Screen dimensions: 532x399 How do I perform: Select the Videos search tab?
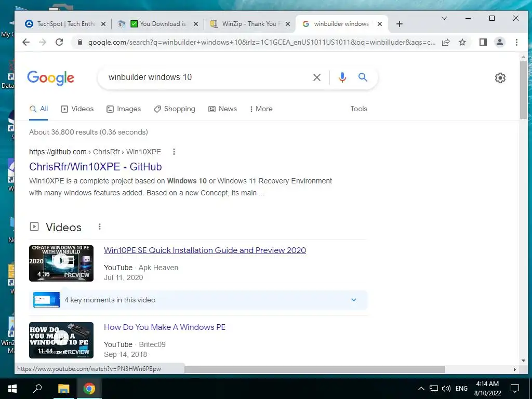click(77, 109)
